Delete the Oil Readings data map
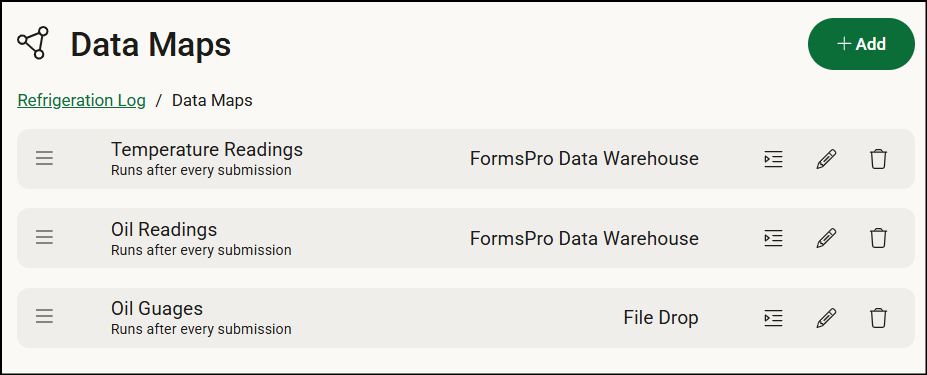927x375 pixels. click(879, 238)
